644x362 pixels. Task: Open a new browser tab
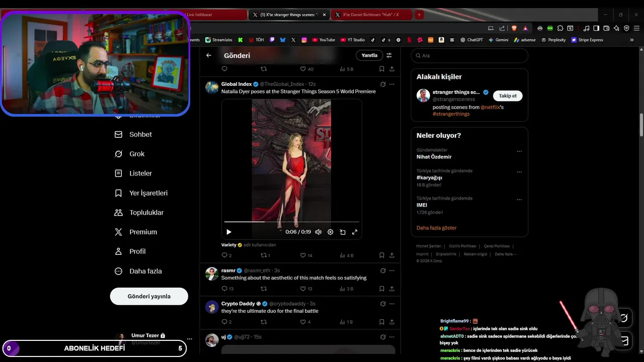419,15
